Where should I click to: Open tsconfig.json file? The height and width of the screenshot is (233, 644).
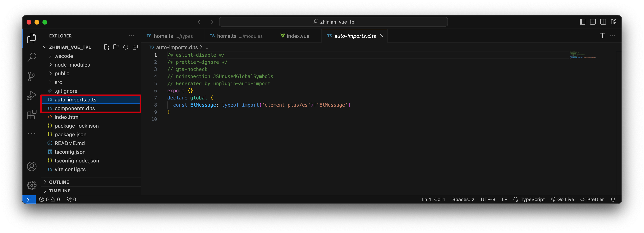(x=91, y=152)
